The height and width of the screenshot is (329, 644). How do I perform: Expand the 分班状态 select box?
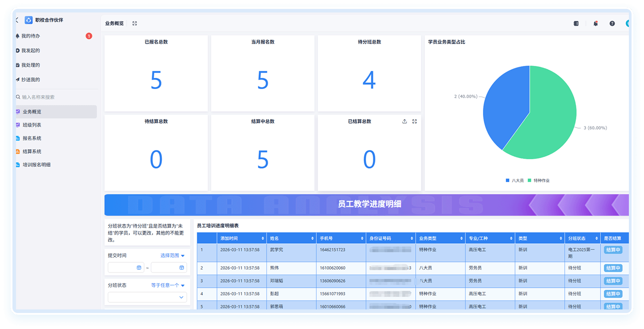pyautogui.click(x=147, y=297)
